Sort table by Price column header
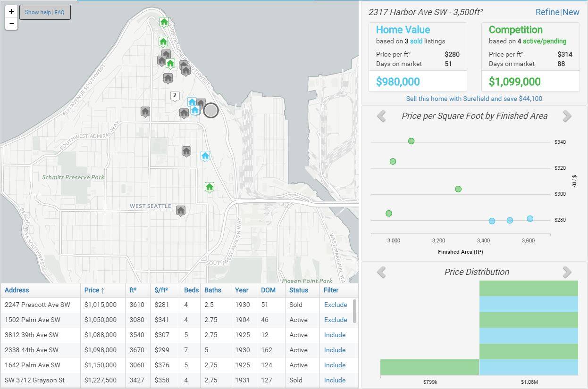The image size is (588, 389). point(94,290)
